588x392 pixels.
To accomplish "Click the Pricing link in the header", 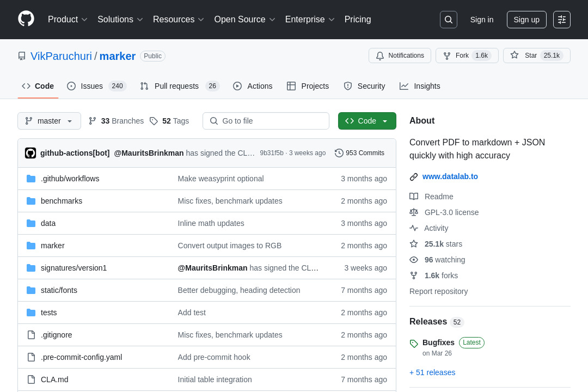I will click(358, 20).
